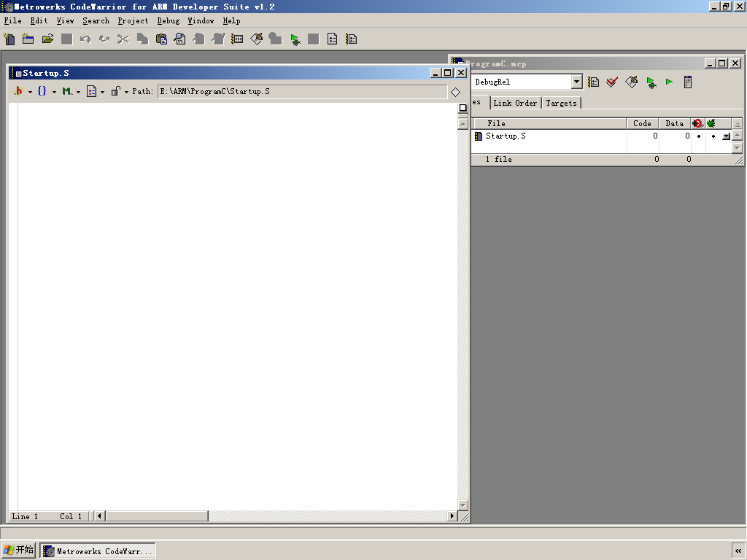Viewport: 747px width, 560px height.
Task: Open the Debug menu
Action: 169,21
